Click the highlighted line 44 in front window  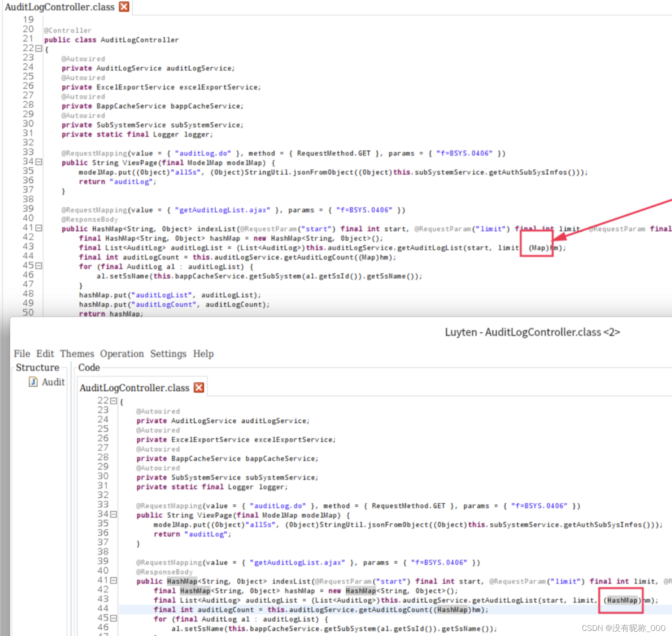(395, 610)
